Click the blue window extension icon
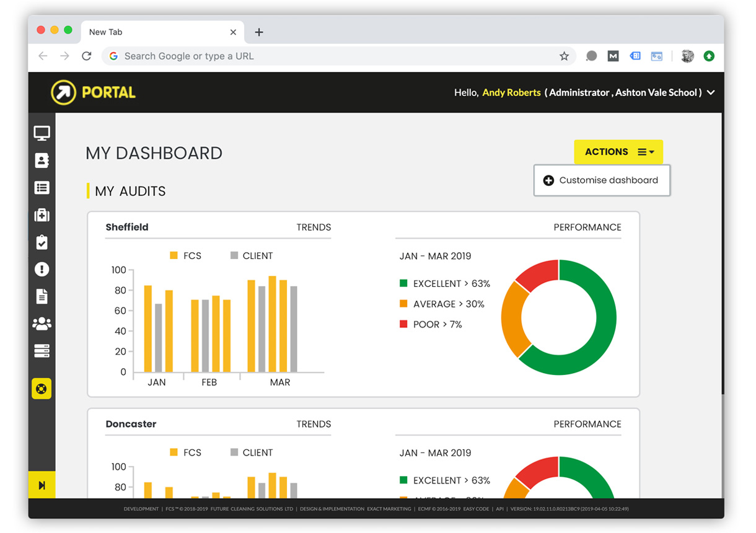756x533 pixels. click(657, 56)
